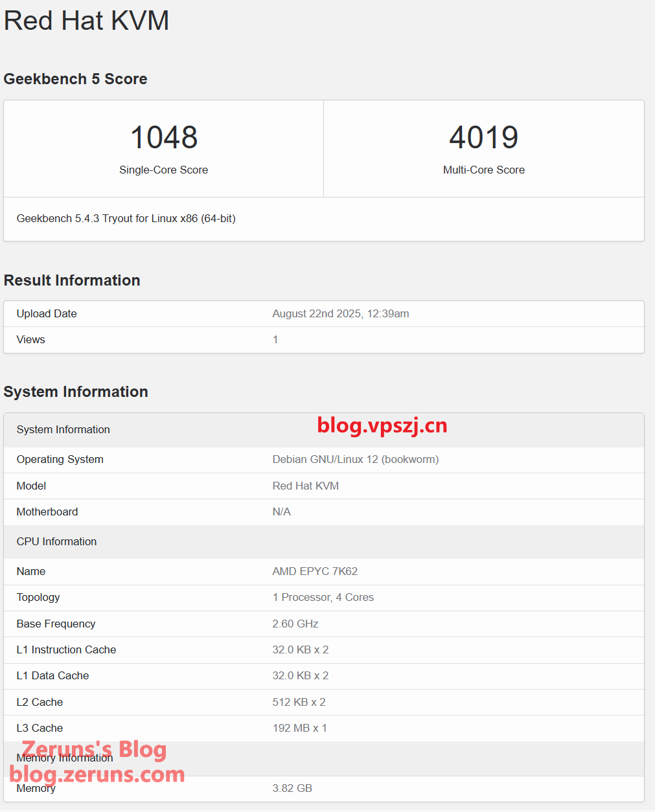Select the 'Base Frequency' row label
The image size is (655, 812).
click(x=56, y=624)
